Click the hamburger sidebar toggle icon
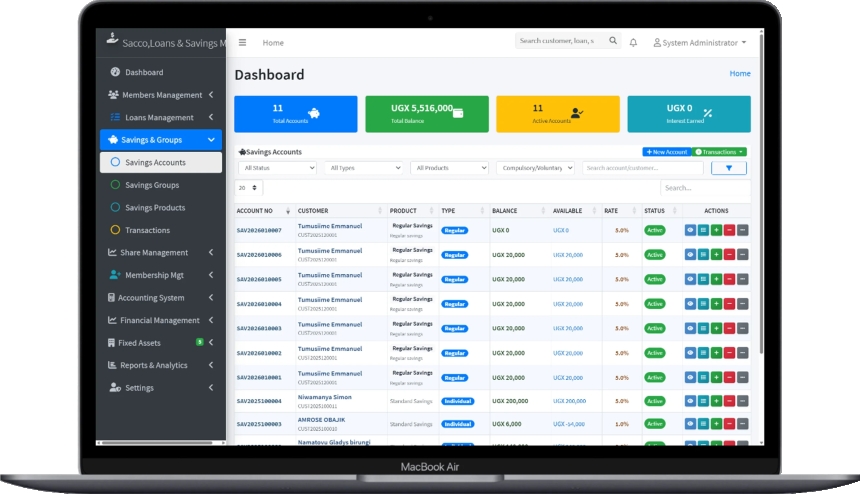This screenshot has width=860, height=494. pyautogui.click(x=242, y=43)
